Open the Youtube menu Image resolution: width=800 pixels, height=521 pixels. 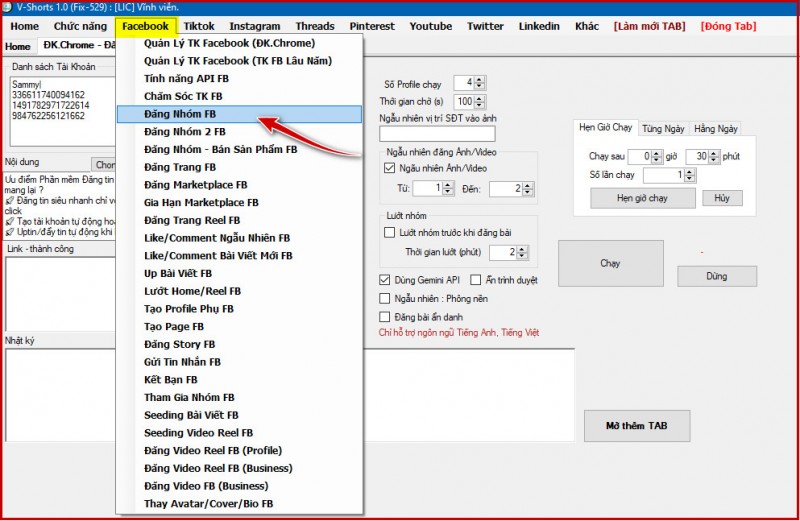pyautogui.click(x=430, y=26)
